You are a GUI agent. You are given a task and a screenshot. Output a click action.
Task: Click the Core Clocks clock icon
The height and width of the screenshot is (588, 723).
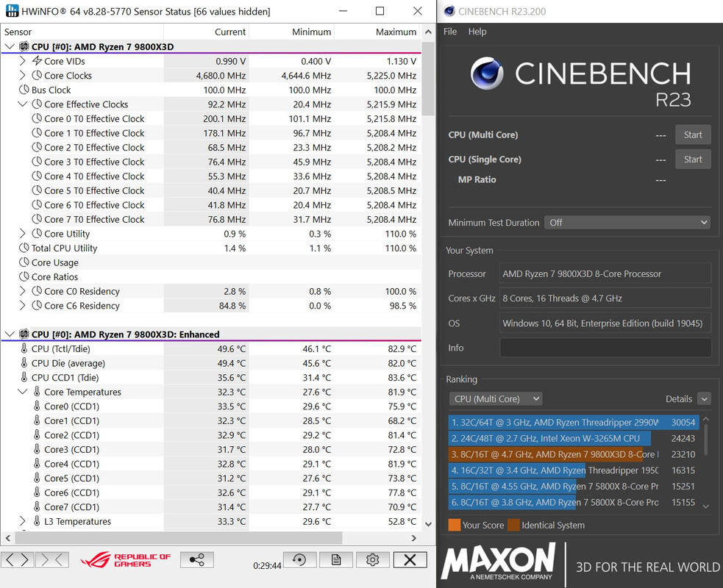(37, 75)
